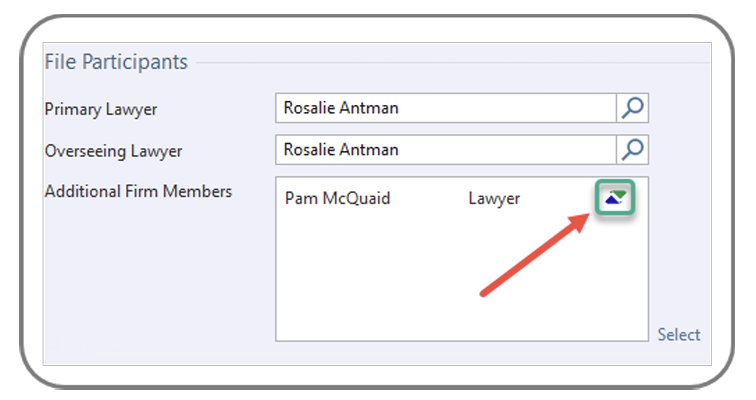Click the Select link for firm members
Viewport: 756px width, 400px height.
[x=678, y=334]
